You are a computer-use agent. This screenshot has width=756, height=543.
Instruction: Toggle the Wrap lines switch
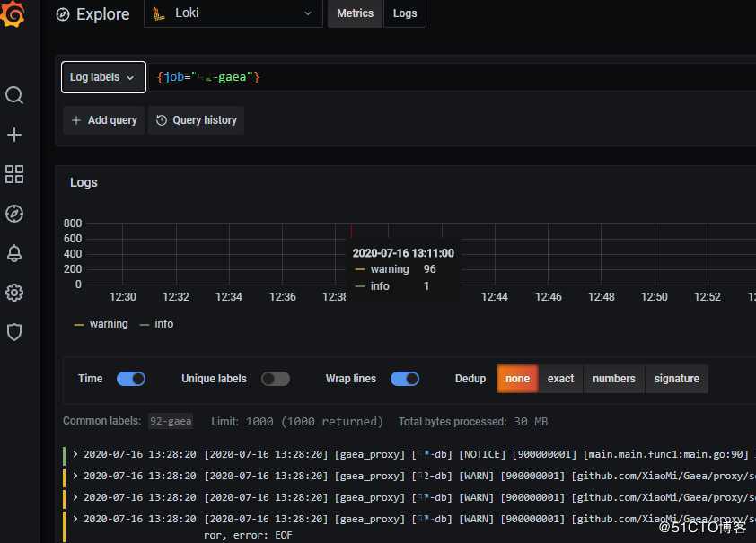405,379
